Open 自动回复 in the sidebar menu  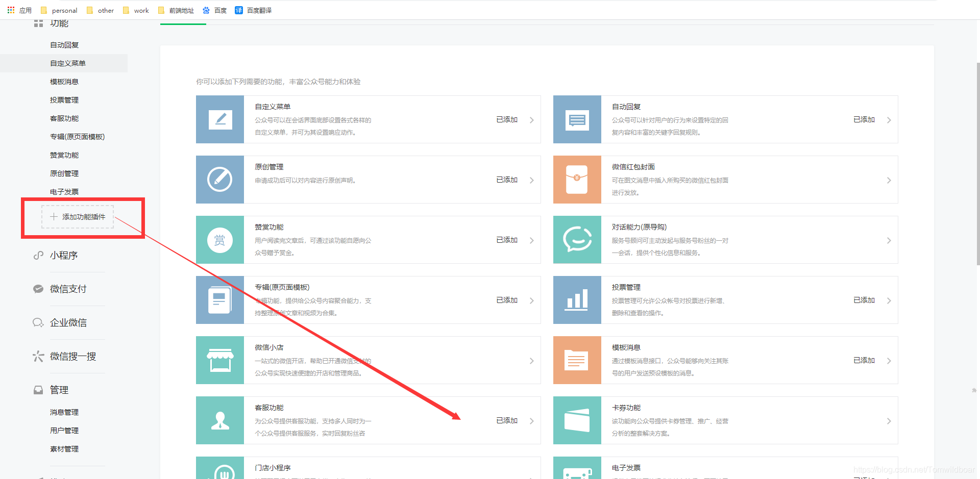[x=64, y=45]
